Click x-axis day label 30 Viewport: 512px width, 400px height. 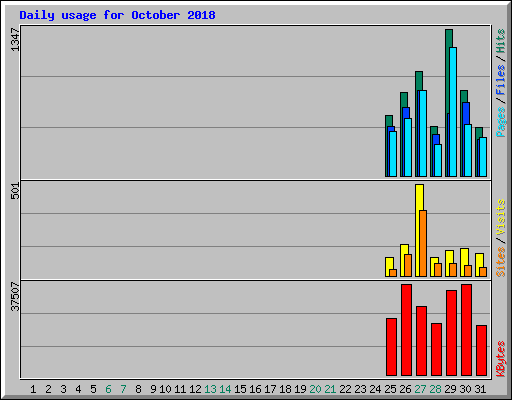[465, 389]
